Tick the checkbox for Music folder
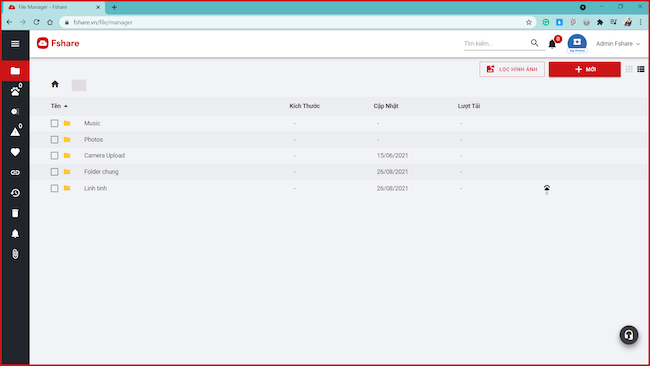This screenshot has height=366, width=650. pyautogui.click(x=54, y=123)
